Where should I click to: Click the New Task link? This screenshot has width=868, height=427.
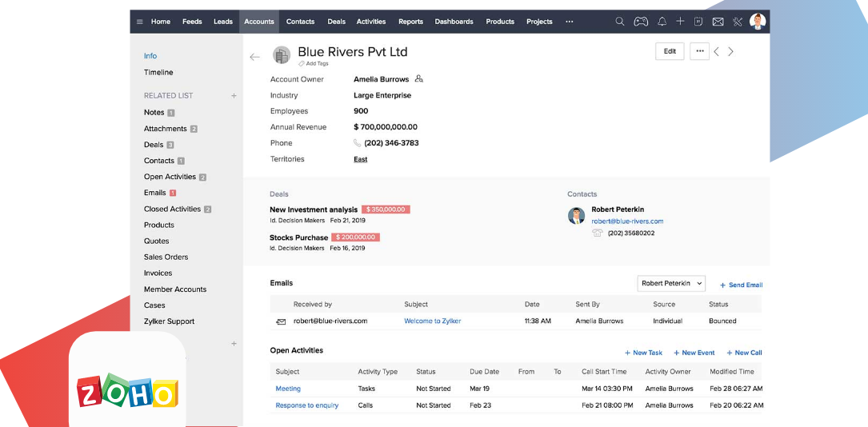point(643,353)
